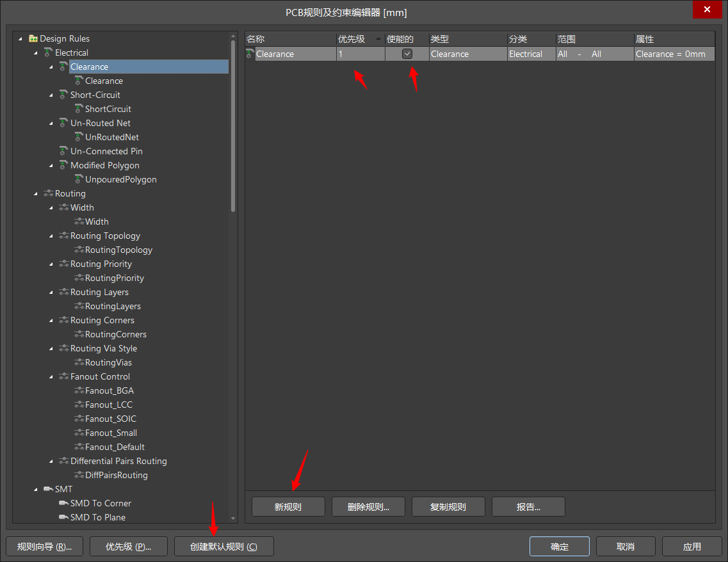Toggle the Clearance rule enabled checkbox
The image size is (728, 562).
[407, 54]
